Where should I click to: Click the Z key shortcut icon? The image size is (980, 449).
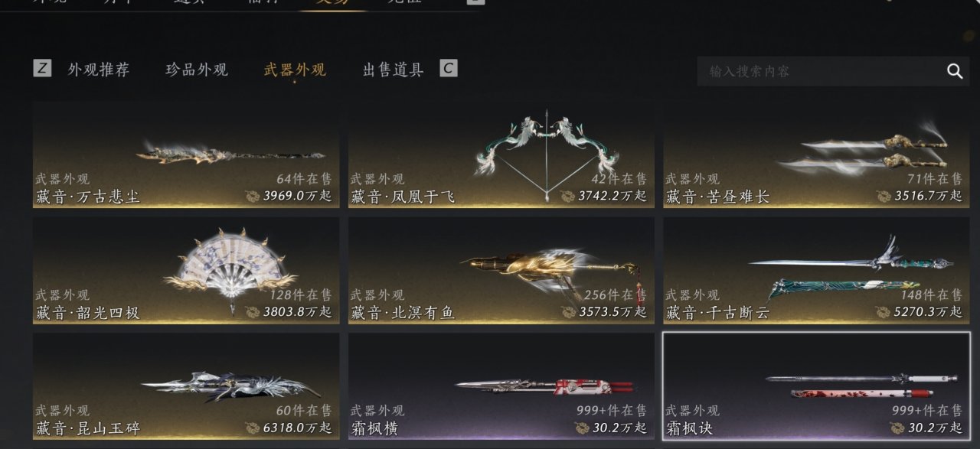click(x=42, y=68)
